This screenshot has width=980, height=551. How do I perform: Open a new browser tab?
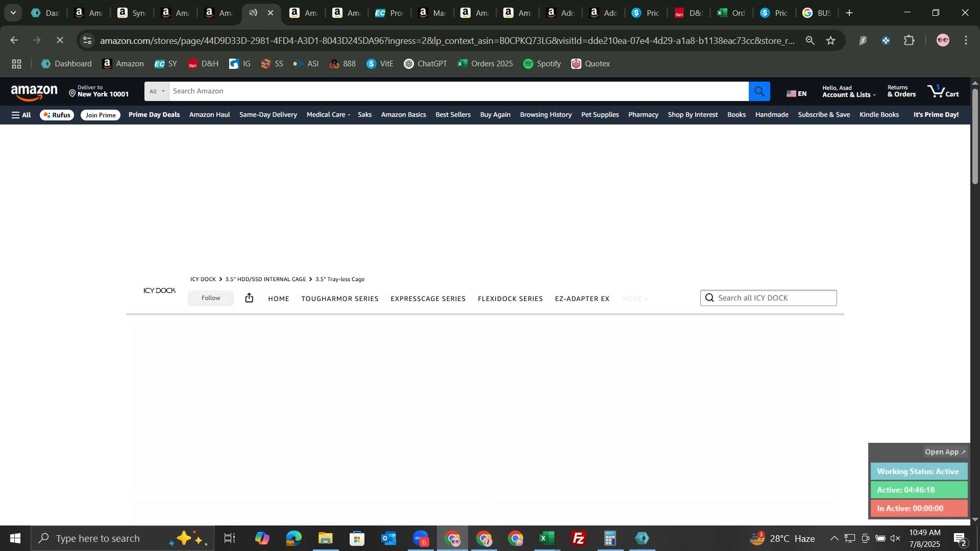(849, 13)
